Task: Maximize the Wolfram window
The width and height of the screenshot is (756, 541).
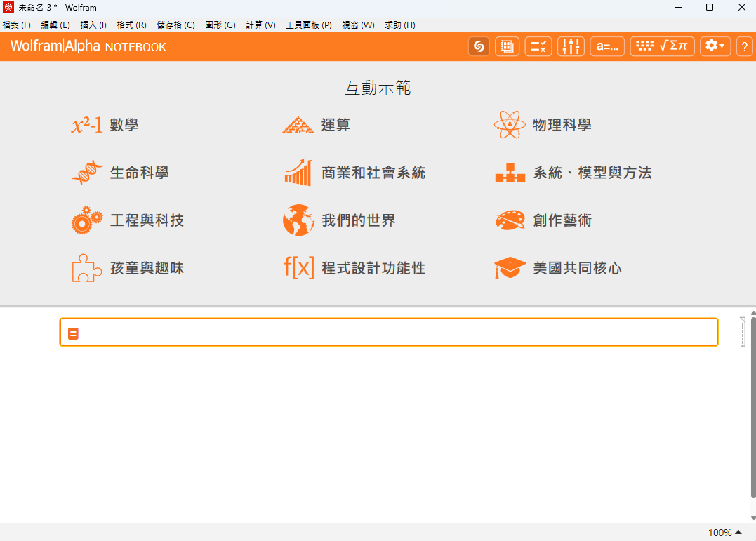Action: 710,7
